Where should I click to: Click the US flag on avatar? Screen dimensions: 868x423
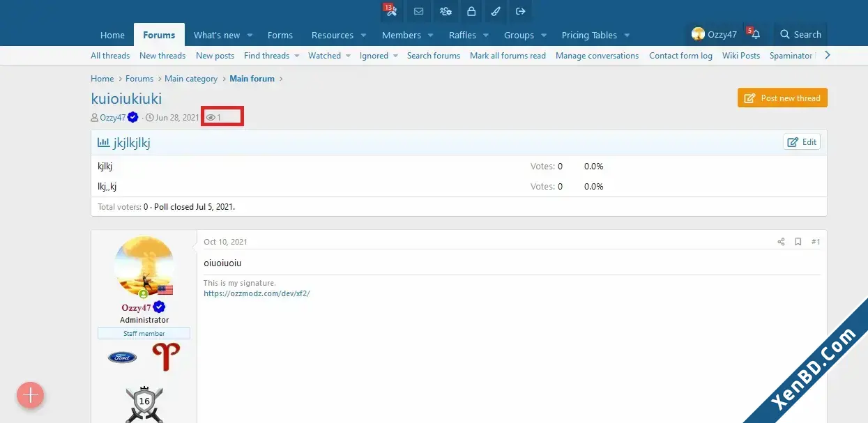point(165,290)
